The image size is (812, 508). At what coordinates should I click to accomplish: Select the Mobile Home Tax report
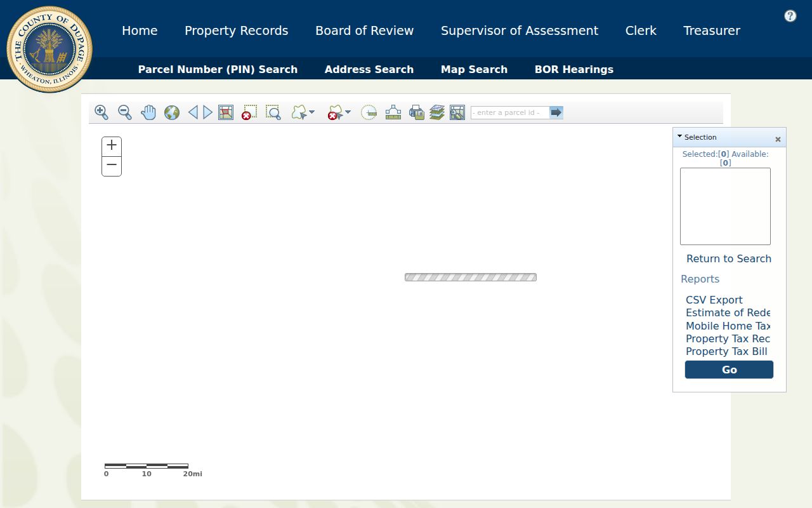728,326
